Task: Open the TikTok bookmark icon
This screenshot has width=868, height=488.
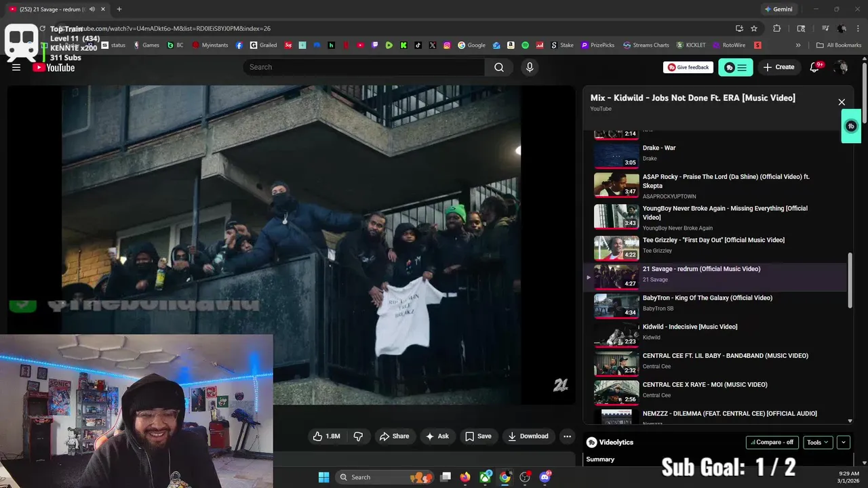Action: click(x=418, y=45)
